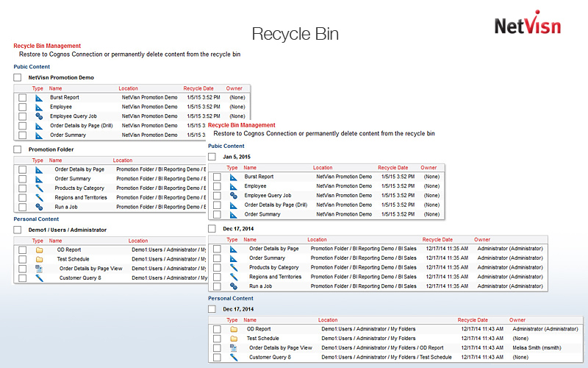Click Test Schedule folder icon in Dec 17, 2014 personal group
This screenshot has height=368, width=588.
tap(234, 339)
